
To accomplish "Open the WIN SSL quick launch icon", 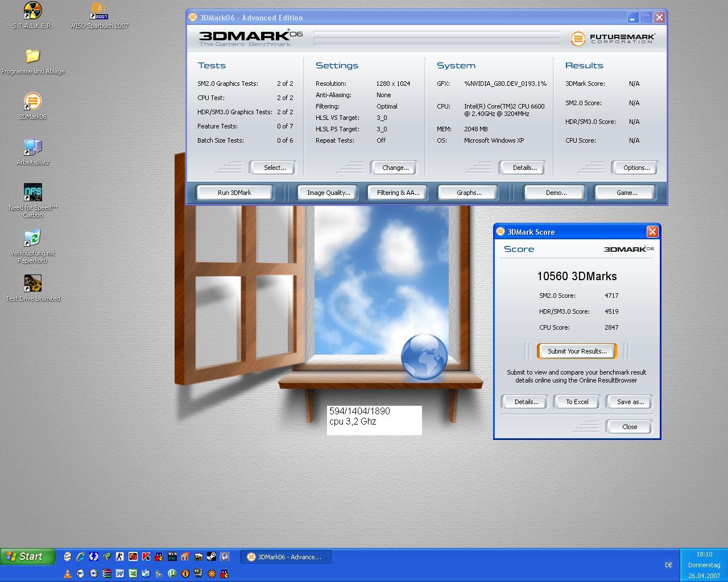I will 172,556.
